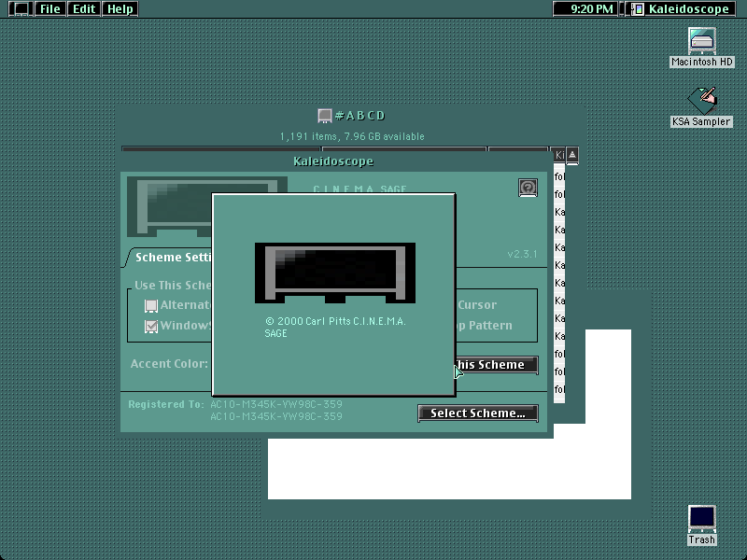This screenshot has height=560, width=747.
Task: Click the v2.3.1 version text
Action: click(x=522, y=254)
